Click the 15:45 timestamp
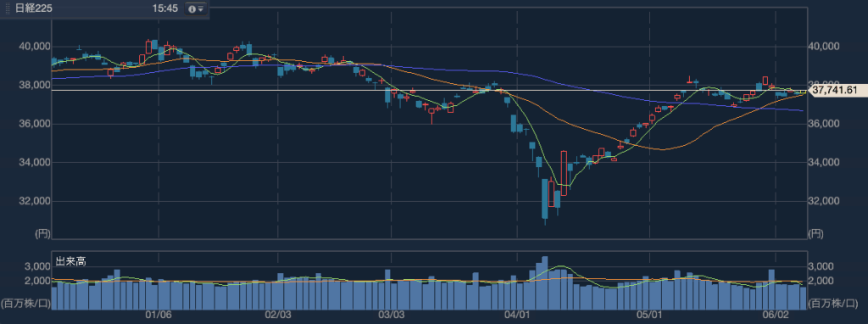The height and width of the screenshot is (324, 868). click(x=165, y=9)
